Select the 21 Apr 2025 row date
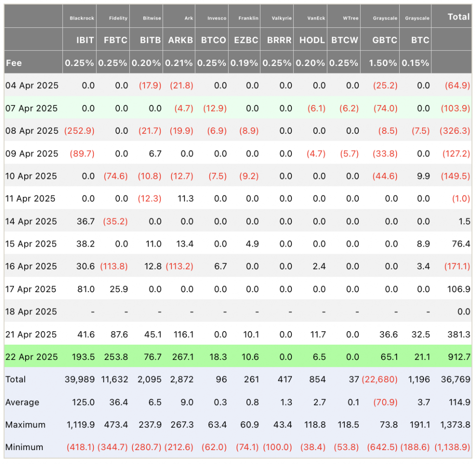Viewport: 476px width, 464px height. point(31,334)
